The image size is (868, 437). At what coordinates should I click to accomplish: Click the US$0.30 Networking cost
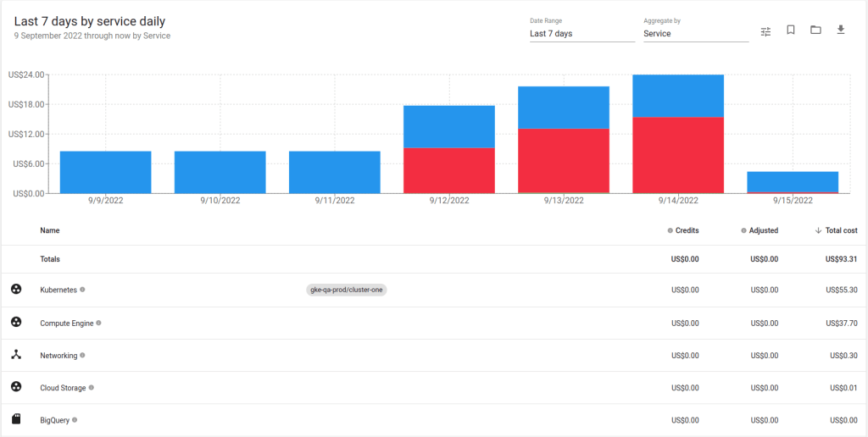[843, 356]
